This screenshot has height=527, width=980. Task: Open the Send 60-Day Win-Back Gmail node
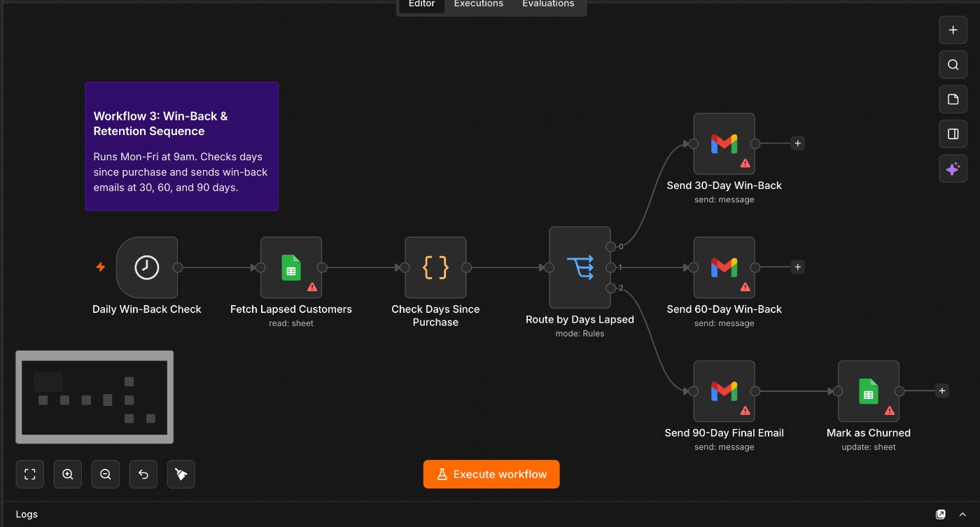coord(724,267)
